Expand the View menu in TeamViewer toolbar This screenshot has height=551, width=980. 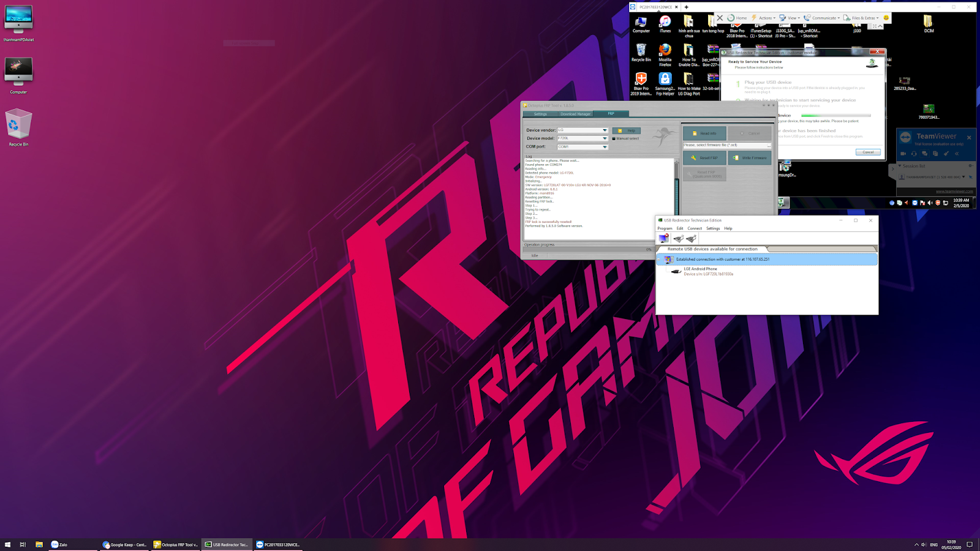(x=790, y=18)
